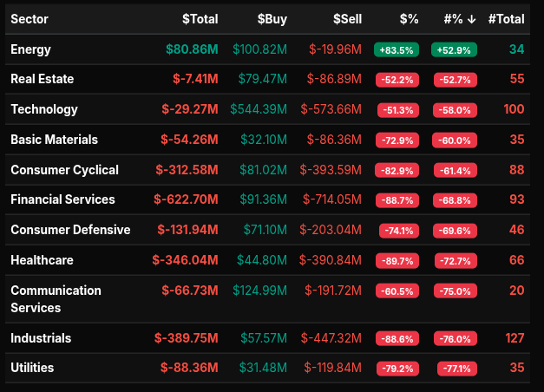
Task: Select the Energy sector row
Action: click(30, 49)
